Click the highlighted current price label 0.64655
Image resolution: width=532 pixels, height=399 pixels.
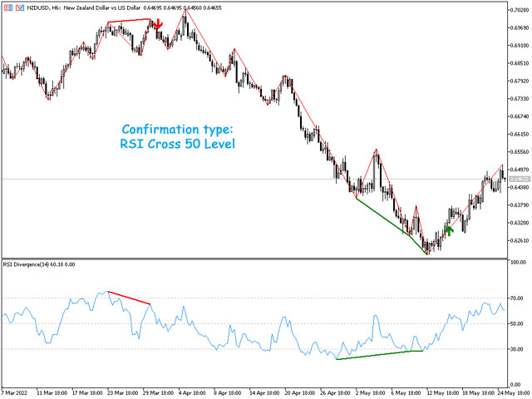[x=519, y=179]
